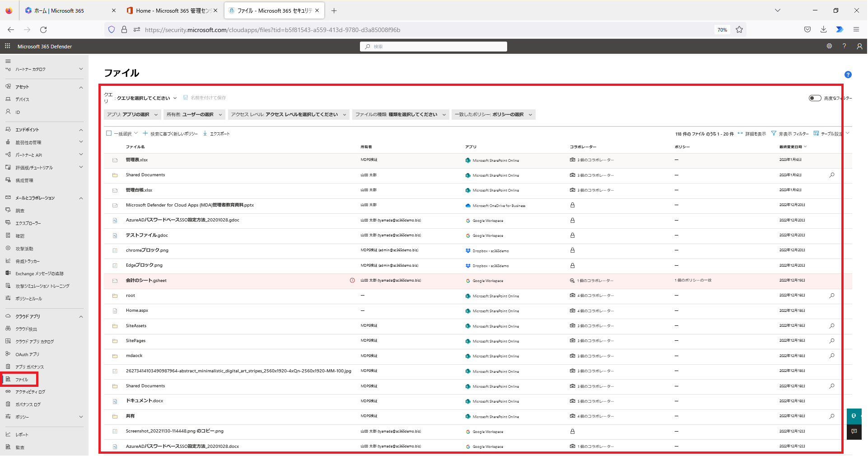Open the Microsoft 365 app launcher grid

tap(7, 46)
